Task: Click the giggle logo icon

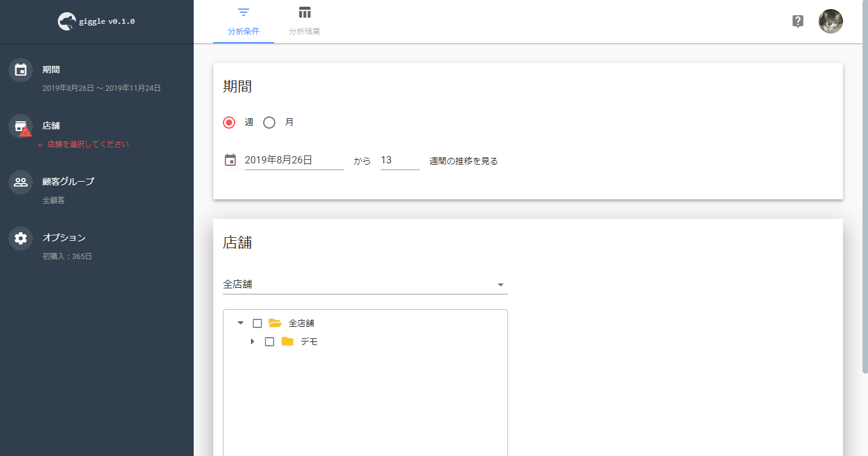Action: pyautogui.click(x=66, y=22)
